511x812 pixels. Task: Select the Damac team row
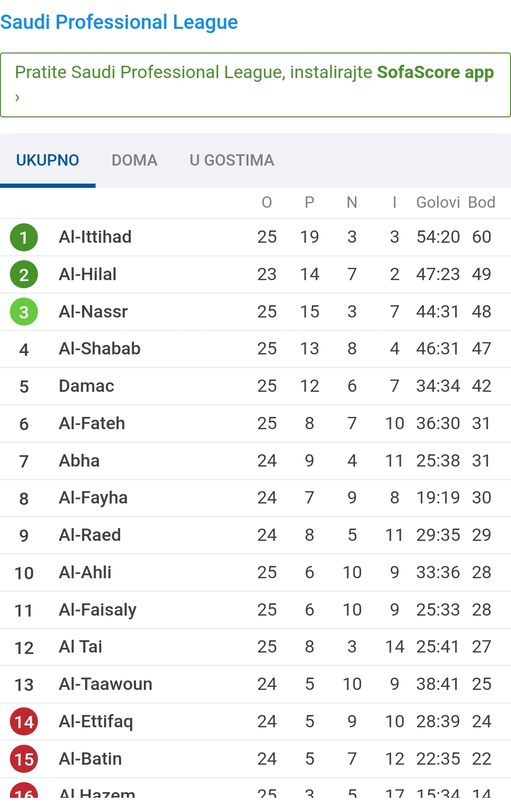[86, 386]
